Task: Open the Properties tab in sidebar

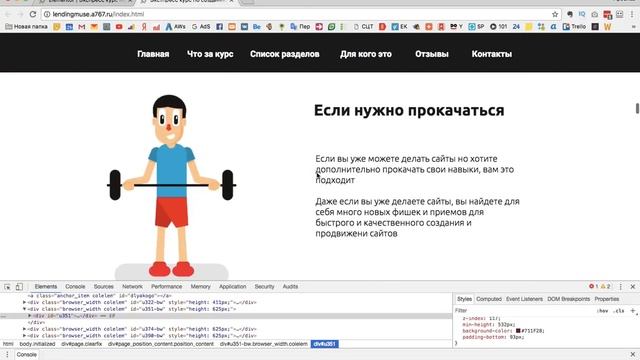Action: [x=607, y=299]
